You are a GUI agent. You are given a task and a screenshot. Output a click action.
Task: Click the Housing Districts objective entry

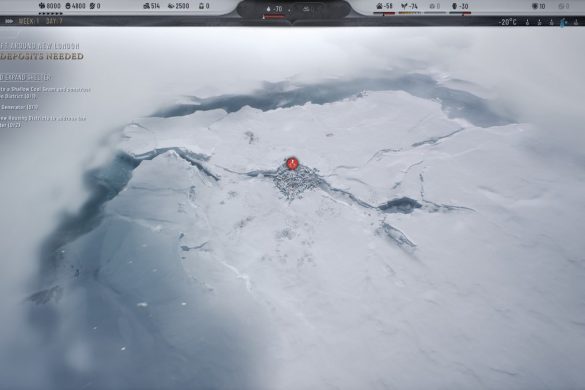(43, 122)
